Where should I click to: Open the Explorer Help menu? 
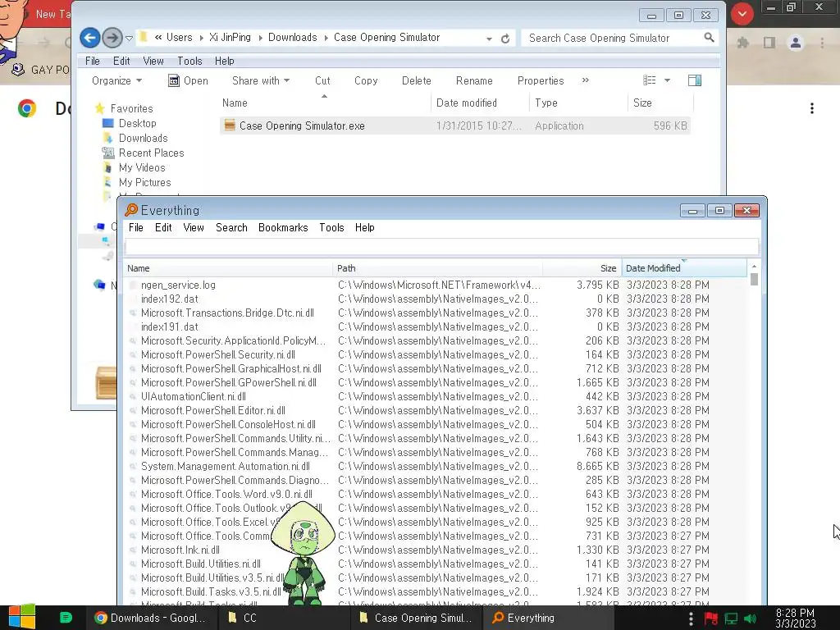(224, 61)
